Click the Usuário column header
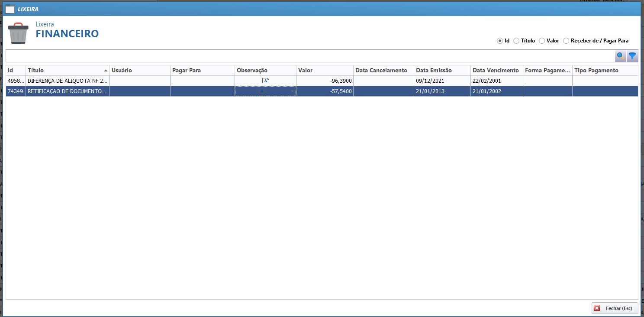This screenshot has height=317, width=644. click(x=139, y=70)
